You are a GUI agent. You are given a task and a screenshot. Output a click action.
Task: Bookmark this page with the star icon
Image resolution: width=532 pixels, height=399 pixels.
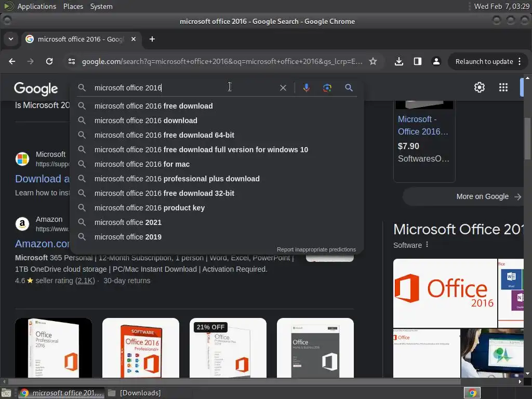(x=373, y=61)
